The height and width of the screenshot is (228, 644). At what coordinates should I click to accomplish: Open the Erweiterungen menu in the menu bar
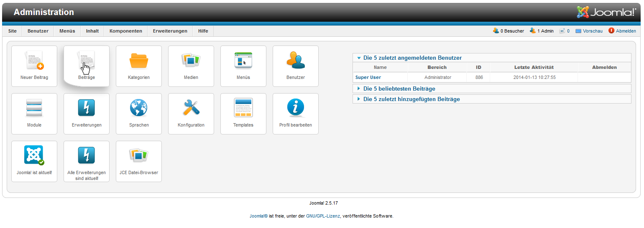[170, 31]
